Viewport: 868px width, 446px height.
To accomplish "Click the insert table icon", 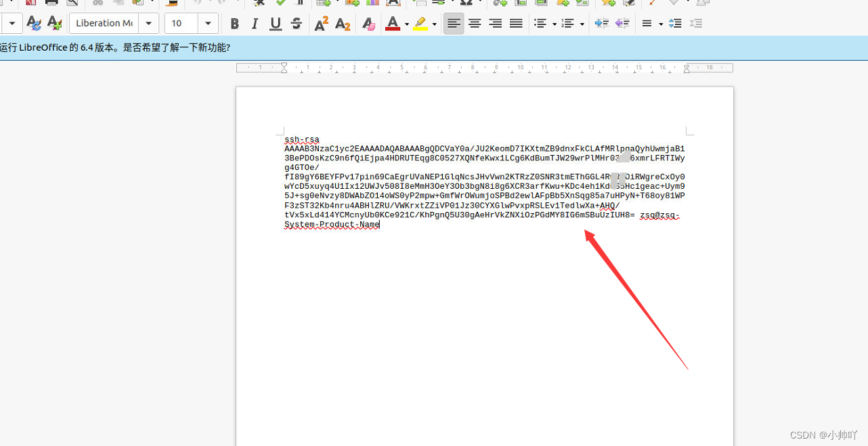I will [x=324, y=2].
